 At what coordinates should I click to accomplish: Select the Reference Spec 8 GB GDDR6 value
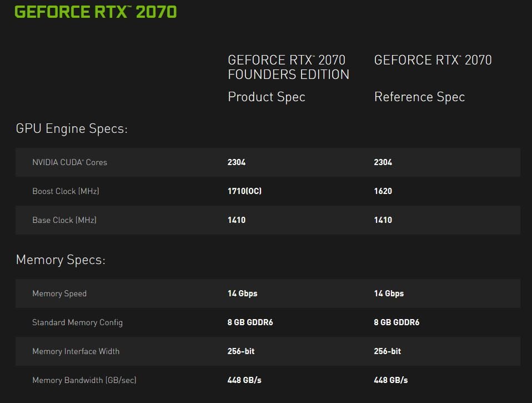(397, 322)
